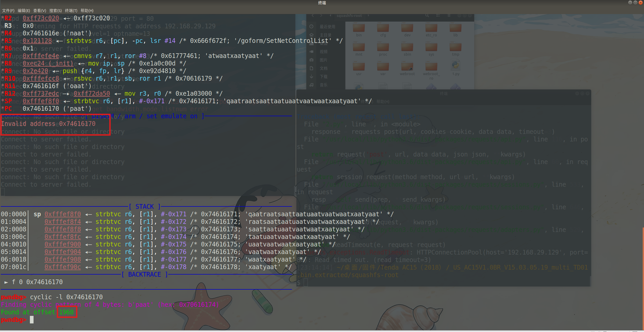Select the R10 address 0xfffefcc8
The height and width of the screenshot is (332, 644).
click(41, 79)
